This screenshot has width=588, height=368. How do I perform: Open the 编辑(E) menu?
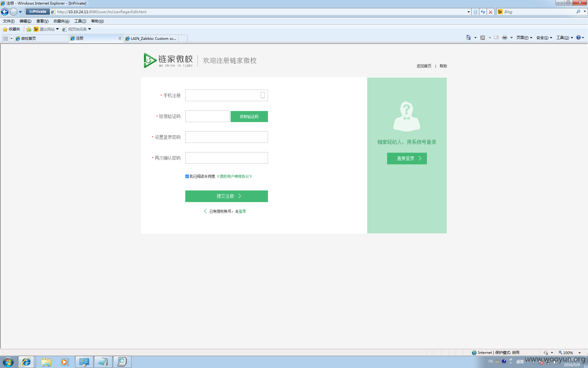(25, 21)
